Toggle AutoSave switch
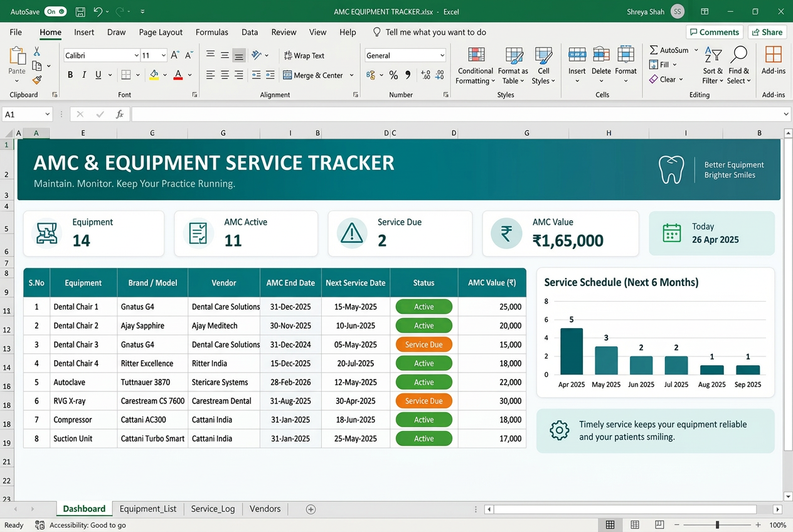793x532 pixels. pyautogui.click(x=55, y=11)
